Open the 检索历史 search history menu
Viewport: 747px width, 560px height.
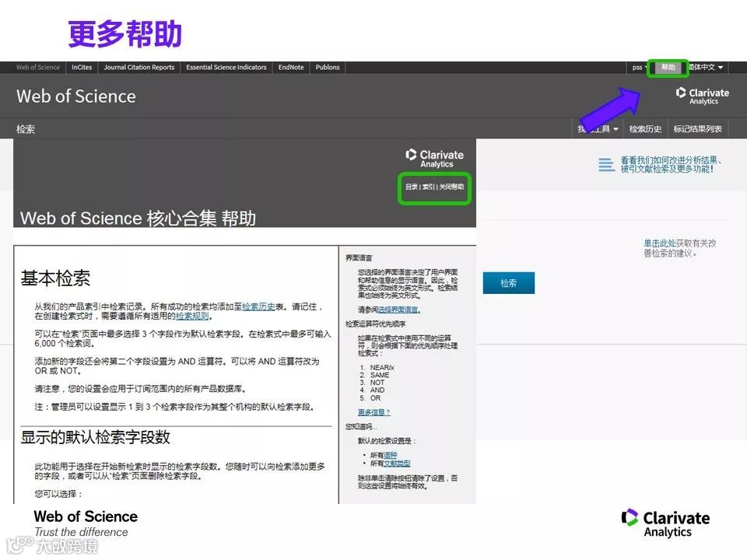645,129
